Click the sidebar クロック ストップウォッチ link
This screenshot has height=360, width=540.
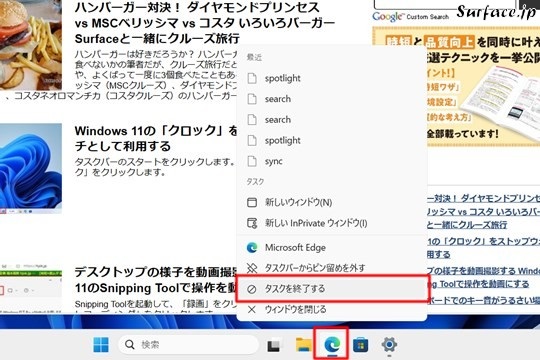tap(483, 248)
